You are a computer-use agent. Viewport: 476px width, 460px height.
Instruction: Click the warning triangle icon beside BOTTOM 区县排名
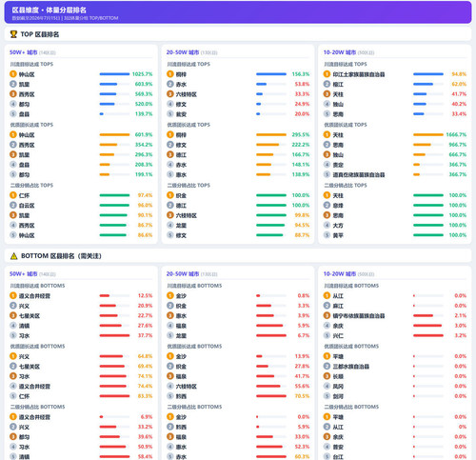point(13,256)
